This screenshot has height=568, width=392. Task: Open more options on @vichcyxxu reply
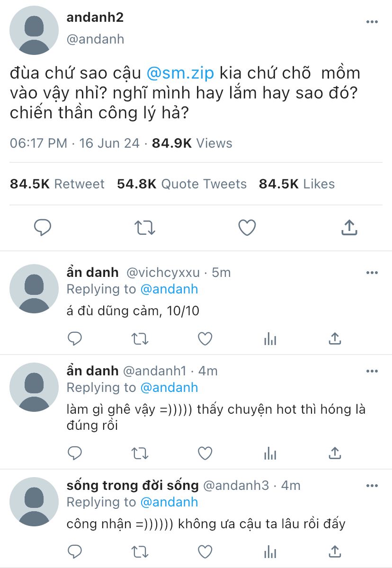(x=372, y=273)
